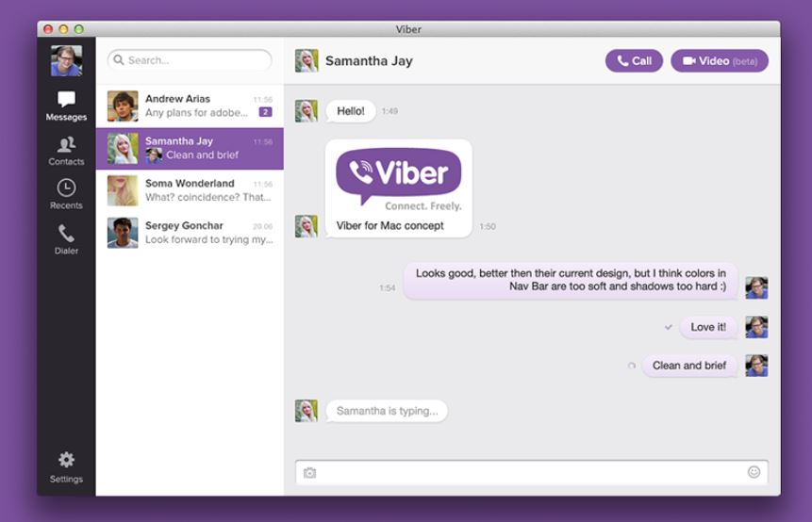This screenshot has height=522, width=812.
Task: Show Recents call history
Action: coord(66,194)
